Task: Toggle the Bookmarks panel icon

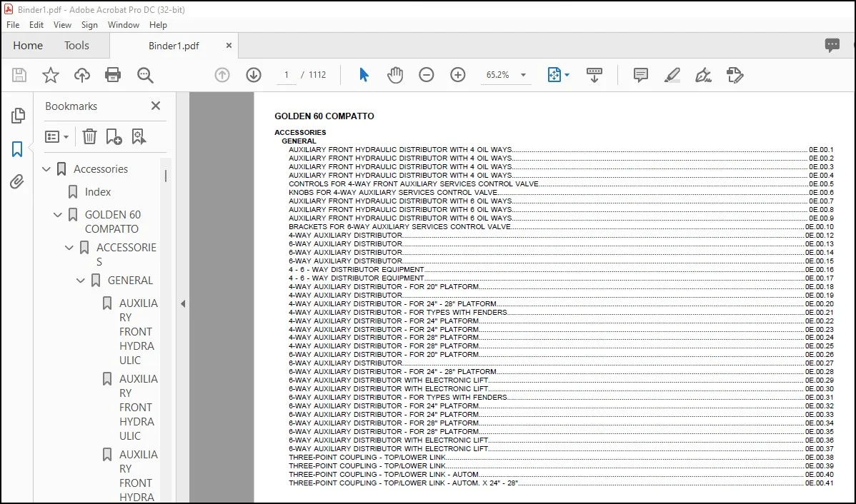Action: tap(17, 149)
